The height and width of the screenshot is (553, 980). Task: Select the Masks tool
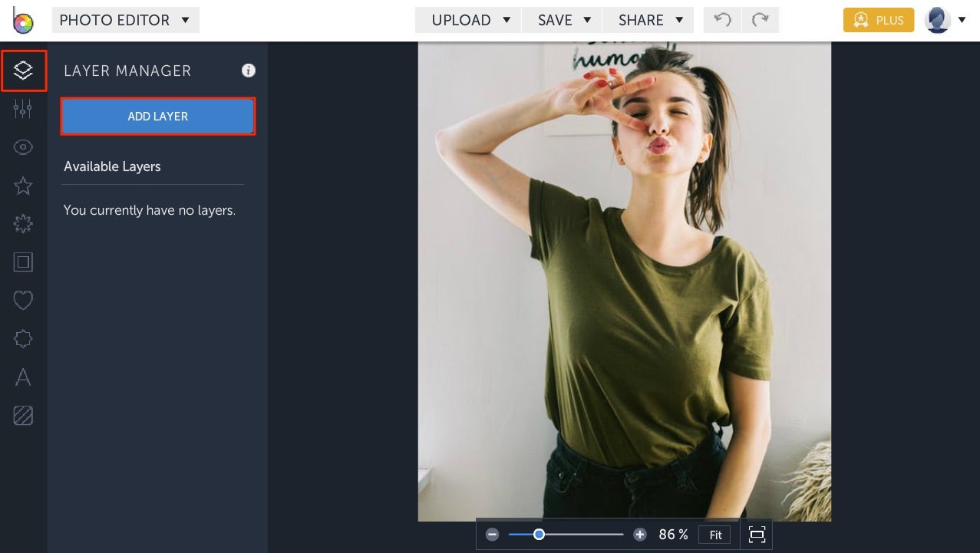point(23,338)
